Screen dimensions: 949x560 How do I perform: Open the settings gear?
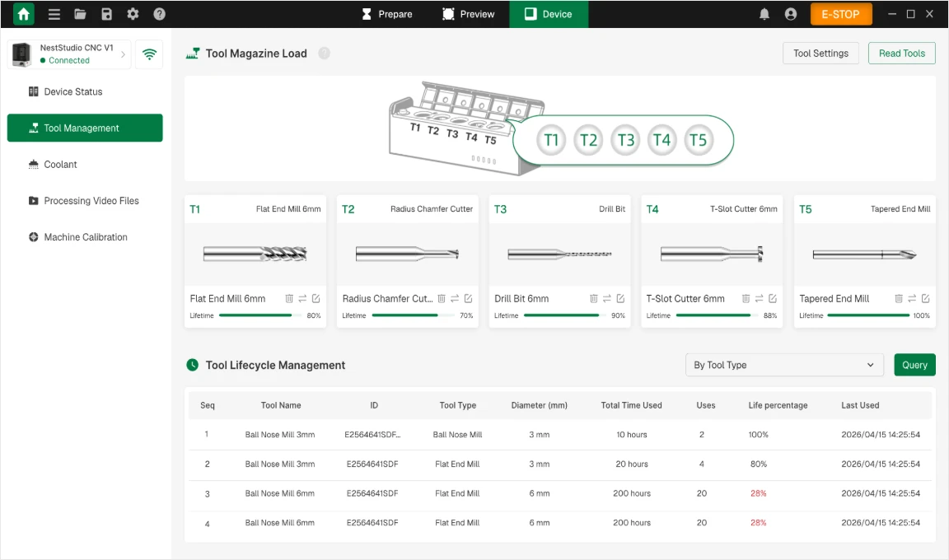tap(133, 14)
